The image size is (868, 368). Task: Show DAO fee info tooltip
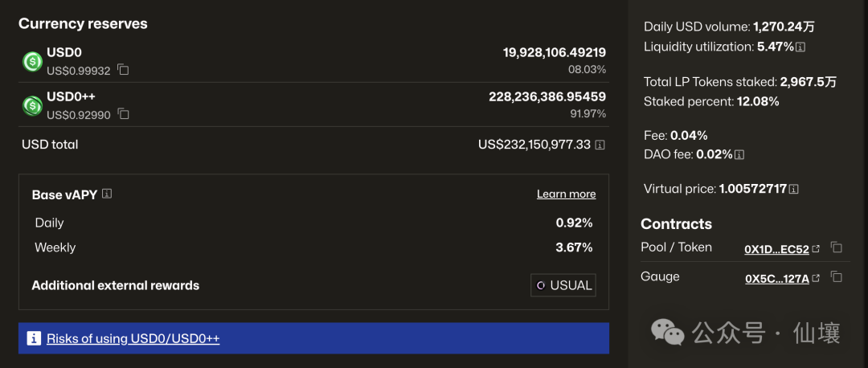[x=739, y=154]
